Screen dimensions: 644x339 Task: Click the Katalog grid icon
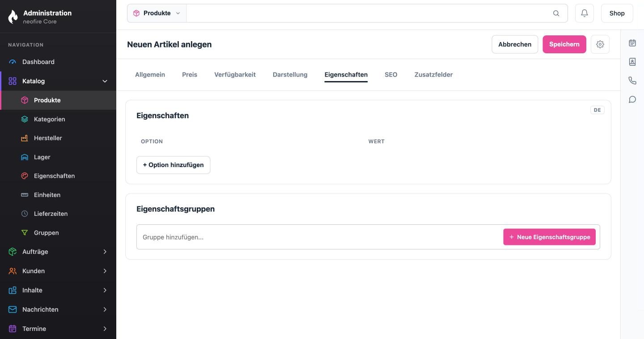click(x=13, y=81)
